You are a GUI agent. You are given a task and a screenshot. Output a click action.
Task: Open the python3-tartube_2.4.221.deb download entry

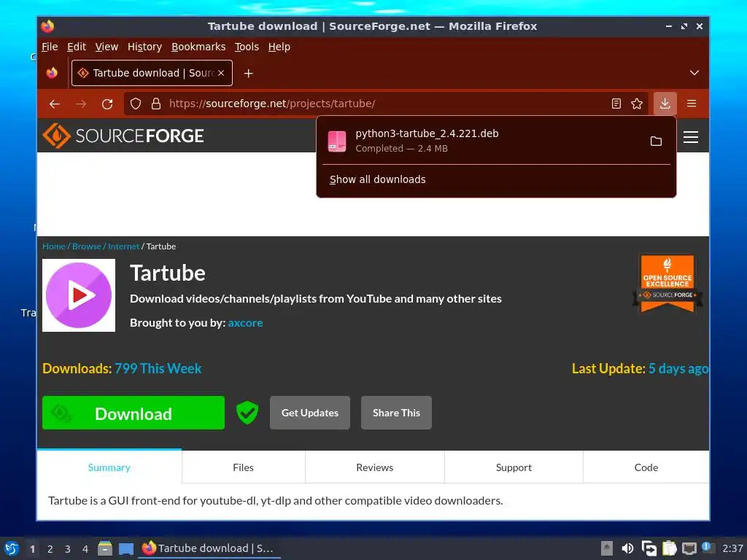[x=481, y=141]
